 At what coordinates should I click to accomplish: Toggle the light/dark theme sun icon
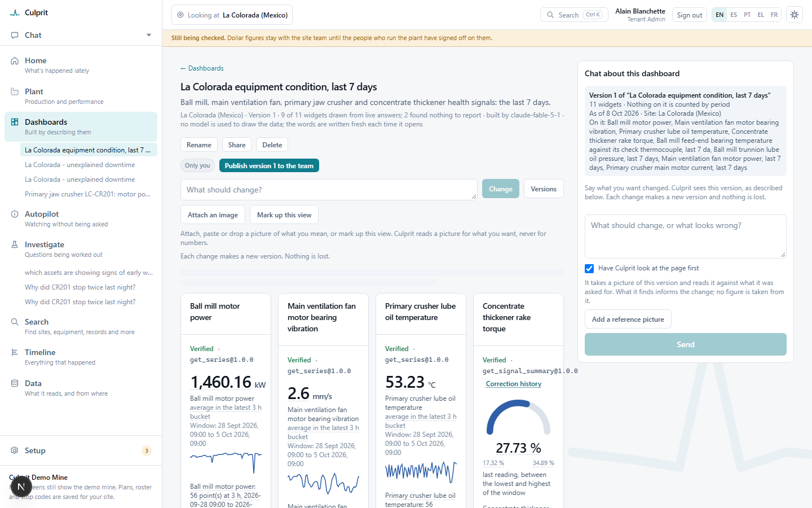[x=795, y=15]
